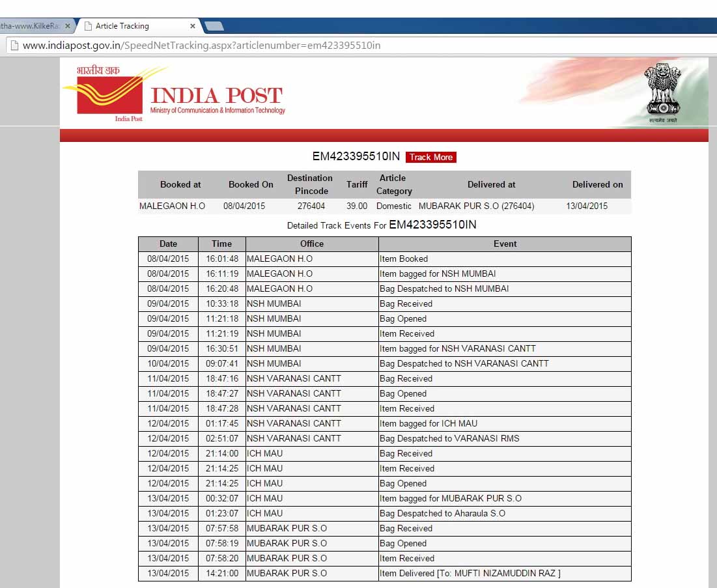
Task: Click Bag Despatched to NSH VARANASI CANTT event
Action: tap(505, 363)
